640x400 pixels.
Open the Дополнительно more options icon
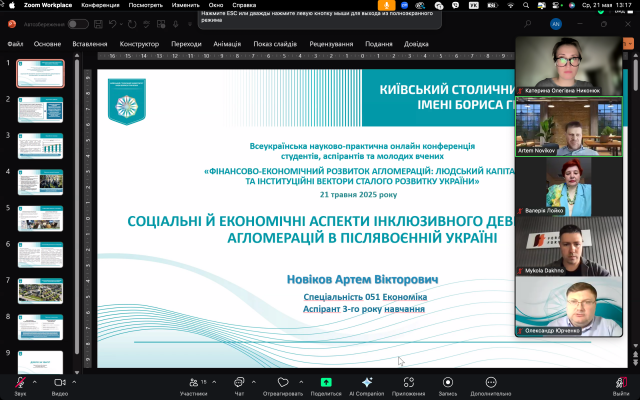[490, 382]
